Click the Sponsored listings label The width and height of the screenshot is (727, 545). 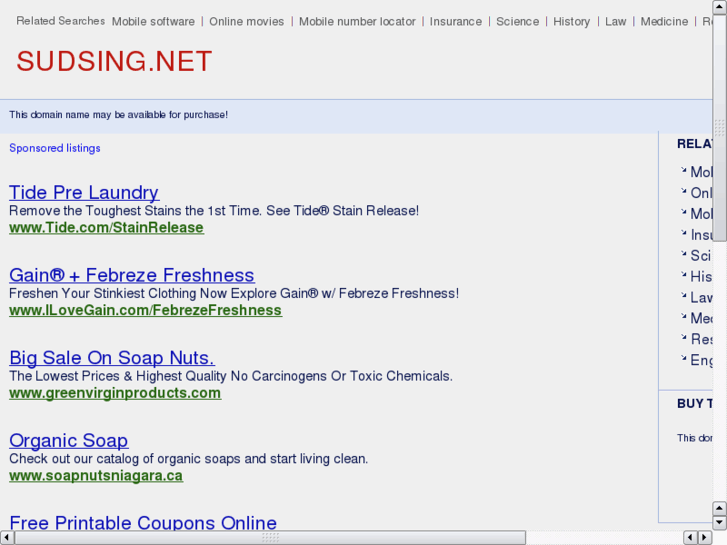(x=55, y=148)
